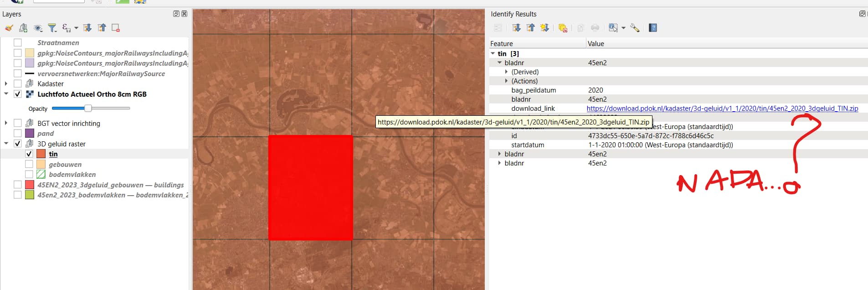Click Print Response printer icon
868x290 pixels.
pyautogui.click(x=595, y=28)
